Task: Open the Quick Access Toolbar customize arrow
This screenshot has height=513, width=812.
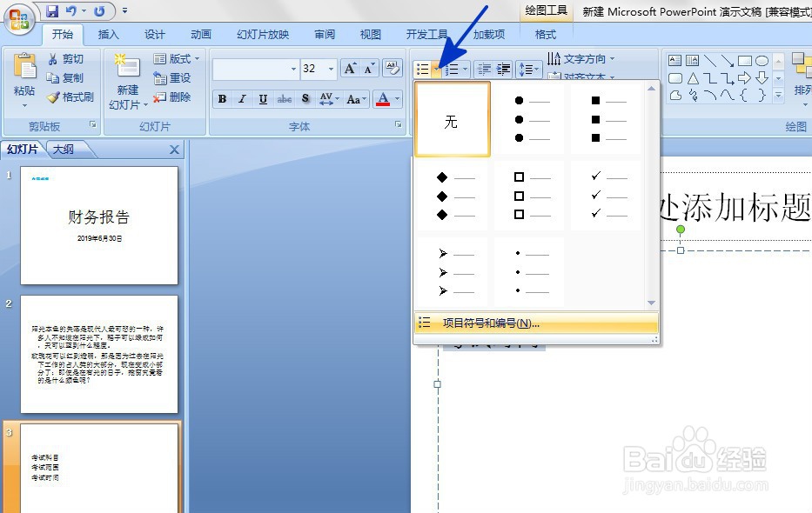Action: click(124, 10)
